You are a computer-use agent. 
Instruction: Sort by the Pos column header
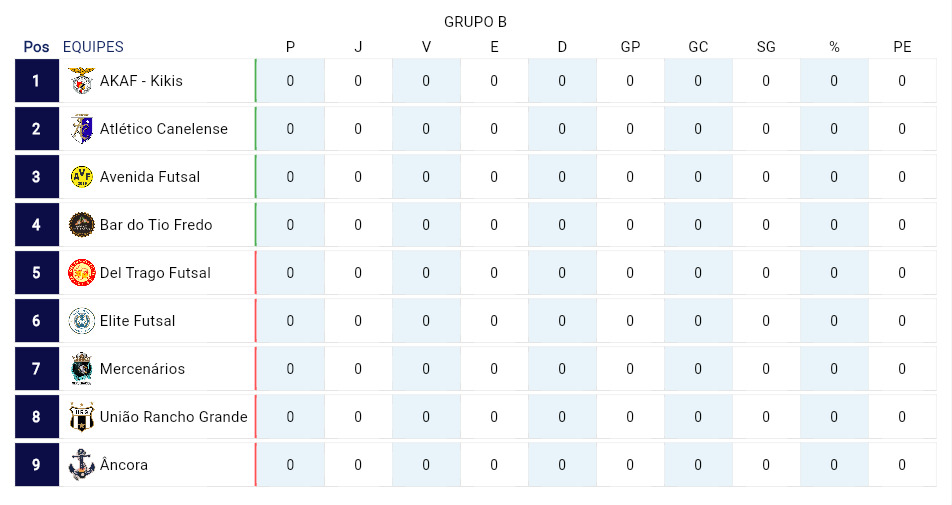pos(36,47)
